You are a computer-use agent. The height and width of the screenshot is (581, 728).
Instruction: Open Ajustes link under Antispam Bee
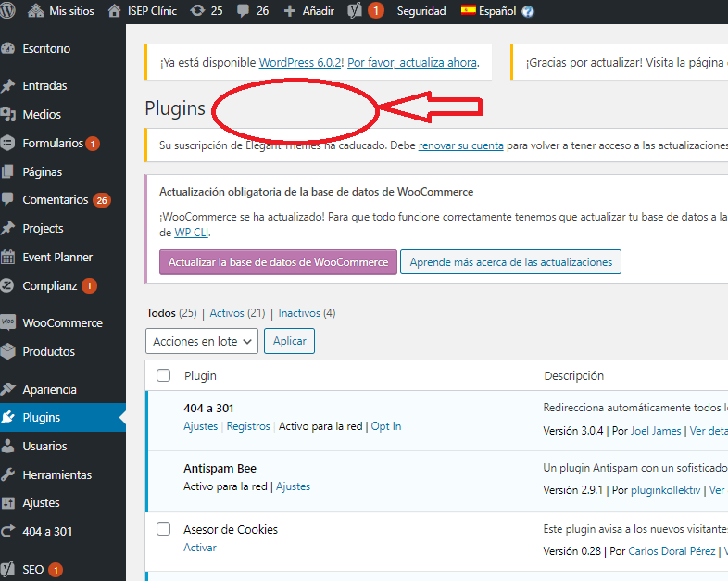point(293,486)
